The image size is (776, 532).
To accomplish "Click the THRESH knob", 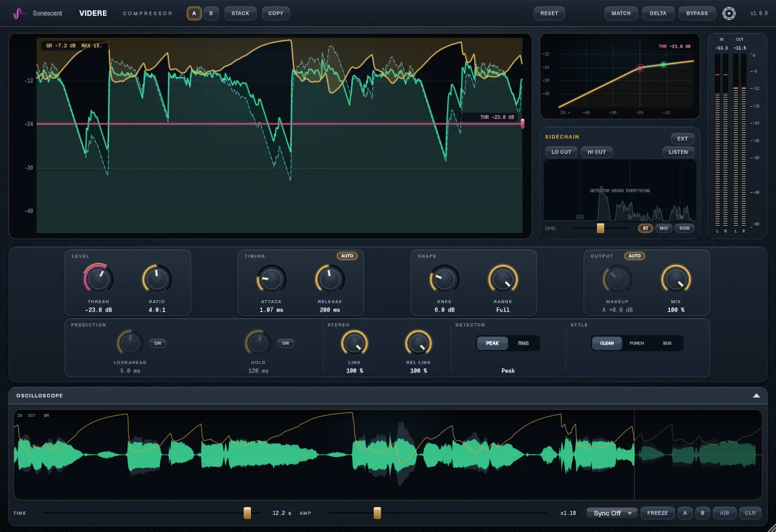I will [x=98, y=279].
